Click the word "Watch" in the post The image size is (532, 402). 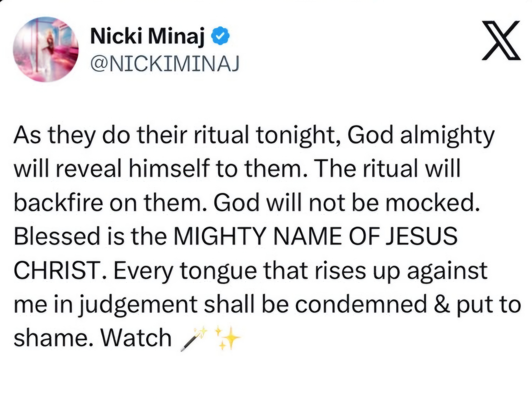click(x=136, y=338)
